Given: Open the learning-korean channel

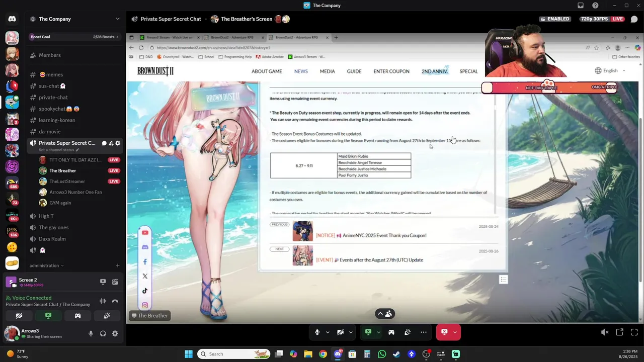Looking at the screenshot, I should click(x=74, y=120).
